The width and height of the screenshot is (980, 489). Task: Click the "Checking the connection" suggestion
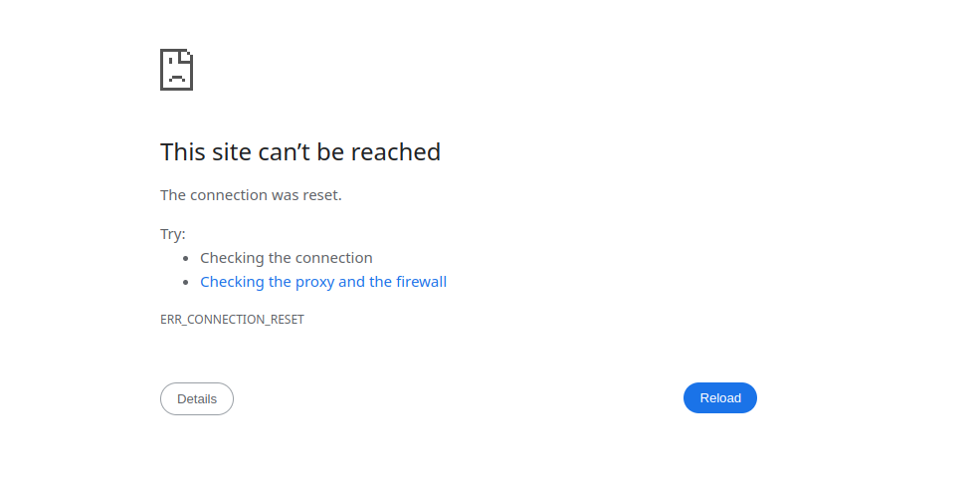tap(287, 258)
